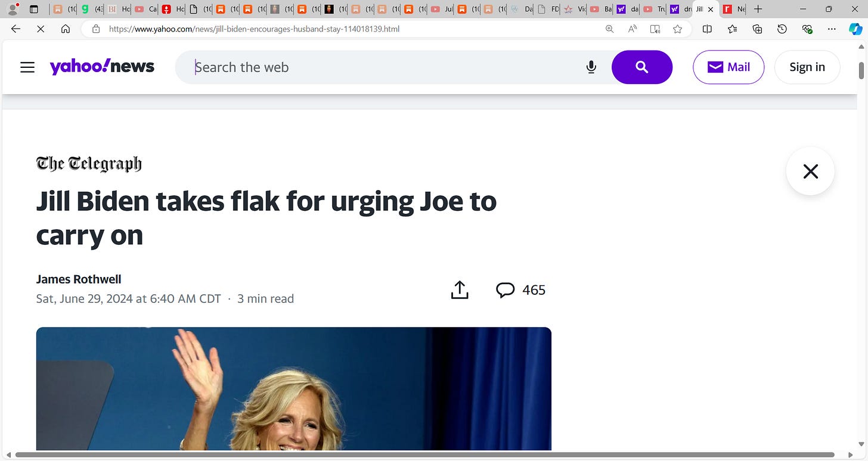Switch to the red microphone Ho tab

[x=173, y=9]
